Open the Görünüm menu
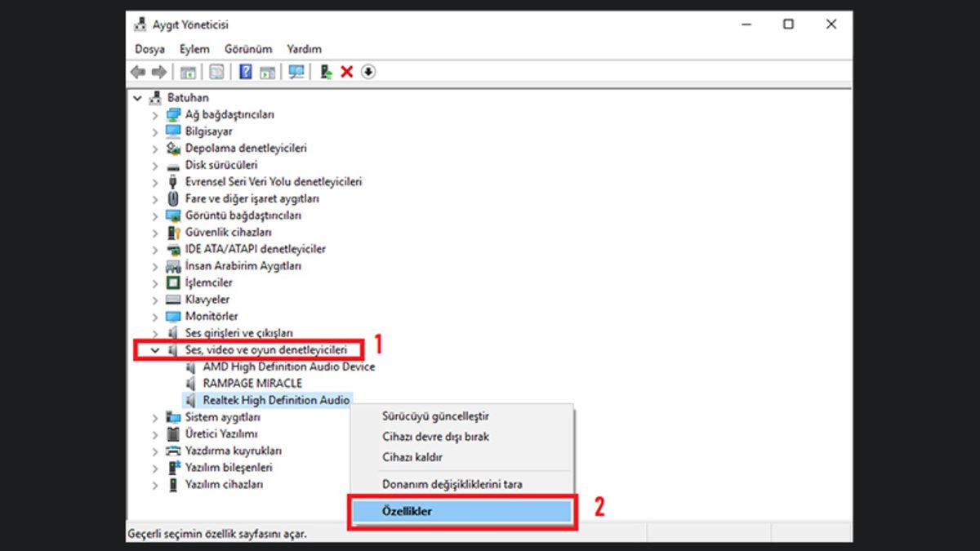 click(248, 48)
